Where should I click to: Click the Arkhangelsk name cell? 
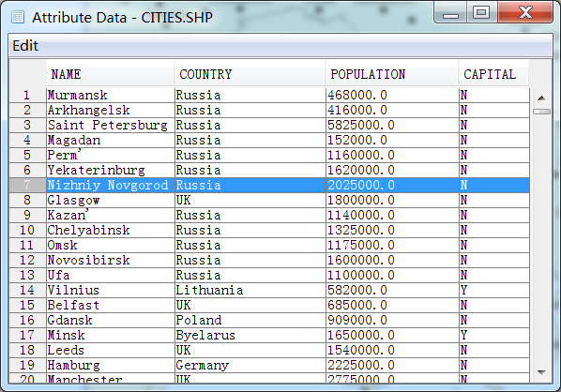tap(111, 110)
